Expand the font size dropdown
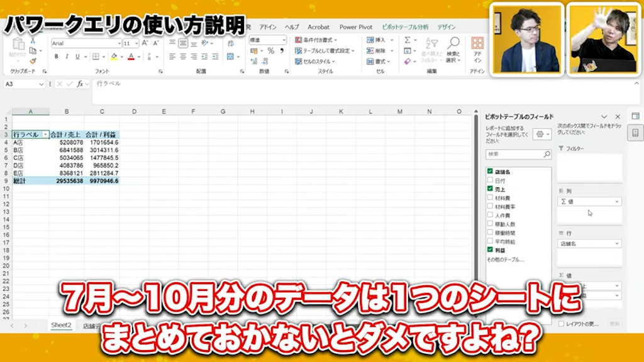 [x=136, y=43]
